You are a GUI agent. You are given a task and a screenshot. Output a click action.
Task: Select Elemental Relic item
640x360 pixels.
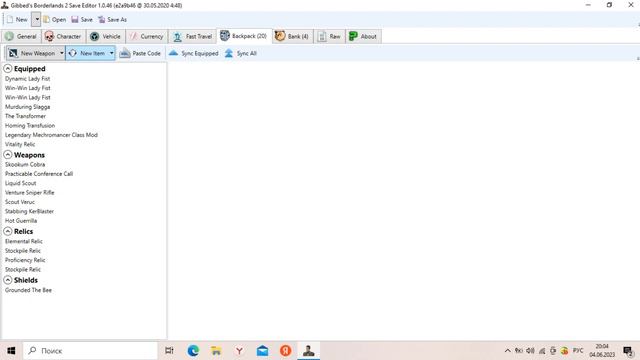pos(24,241)
